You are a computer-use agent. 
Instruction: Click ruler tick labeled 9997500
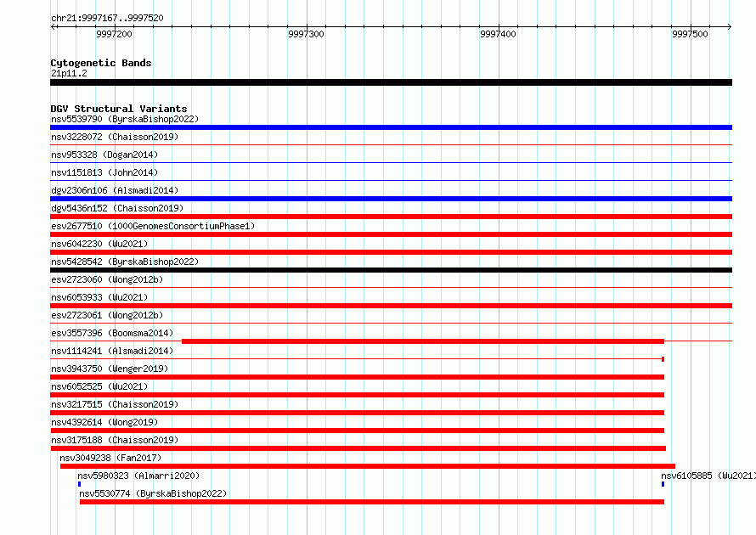pos(690,34)
